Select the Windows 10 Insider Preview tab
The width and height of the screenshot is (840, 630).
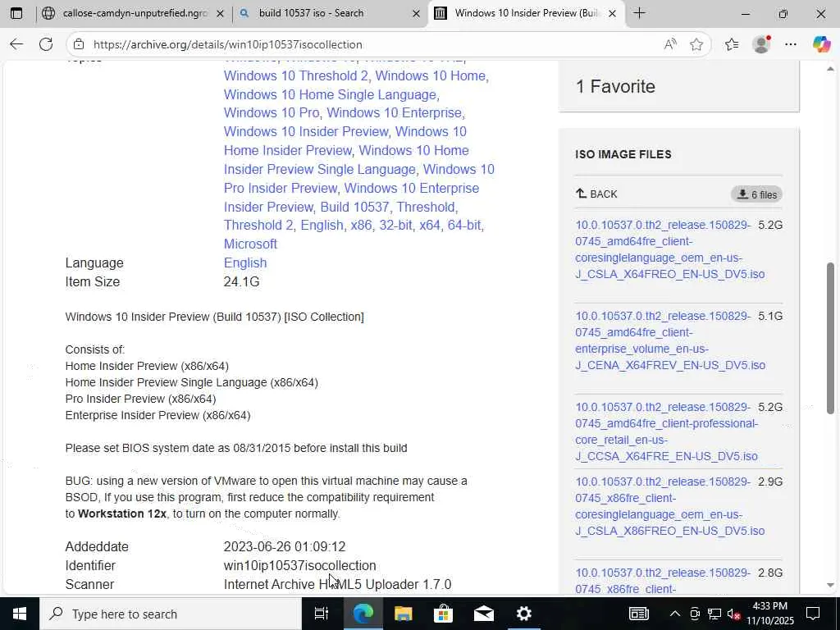(526, 13)
